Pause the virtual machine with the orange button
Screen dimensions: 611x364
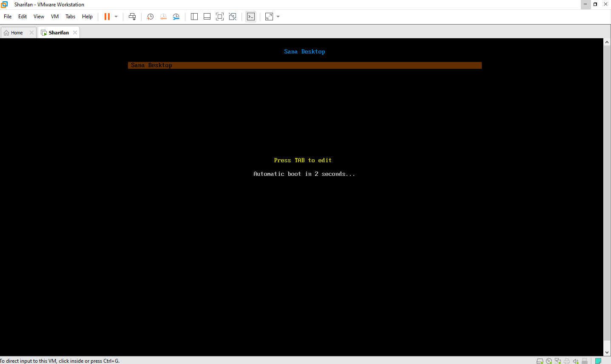pos(107,17)
